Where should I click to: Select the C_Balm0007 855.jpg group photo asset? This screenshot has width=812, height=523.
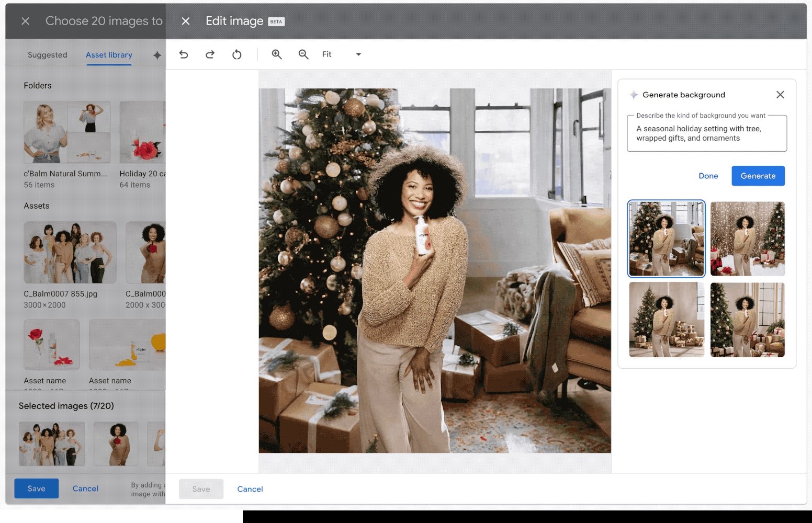click(70, 252)
